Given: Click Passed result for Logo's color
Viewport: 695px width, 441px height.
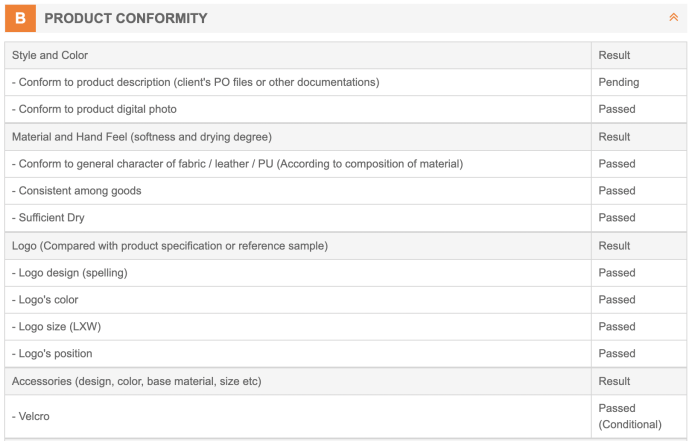Looking at the screenshot, I should [x=616, y=300].
